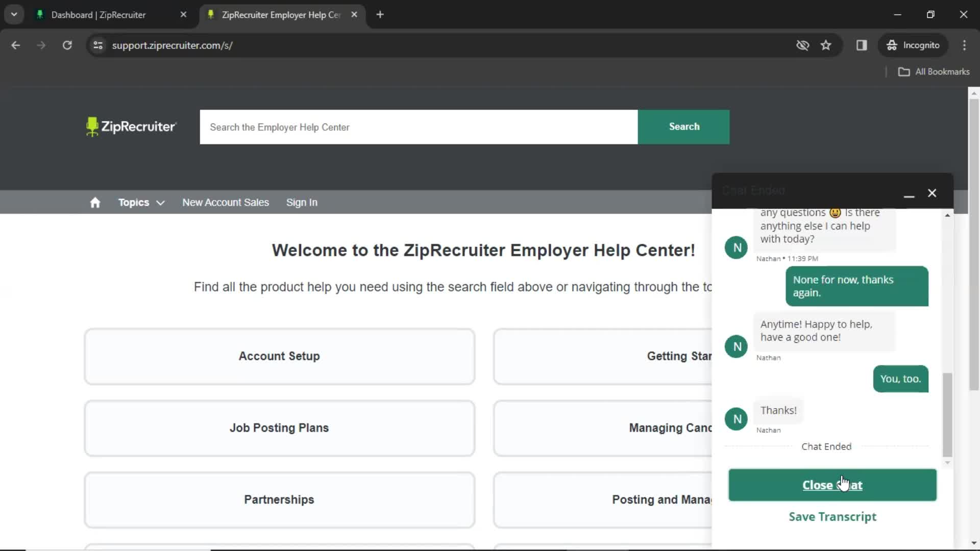Click the "Thanks!" chat message
Screen dimensions: 980x551
click(x=778, y=410)
